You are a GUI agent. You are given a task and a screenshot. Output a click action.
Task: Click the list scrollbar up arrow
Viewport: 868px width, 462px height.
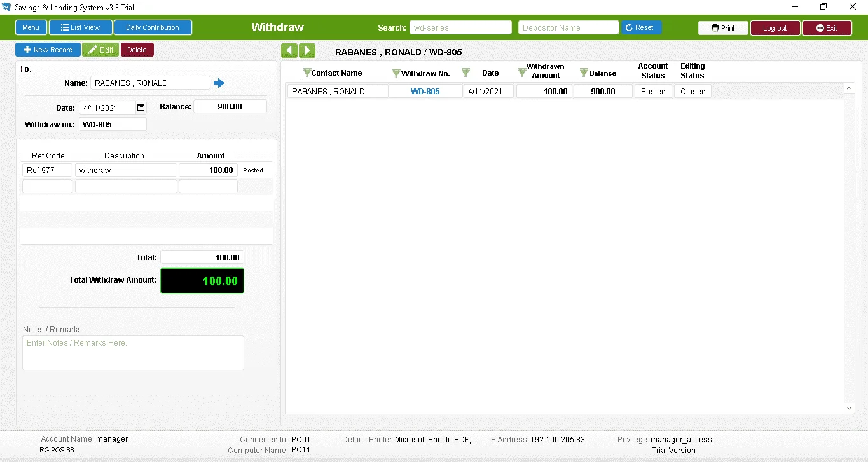coord(850,88)
